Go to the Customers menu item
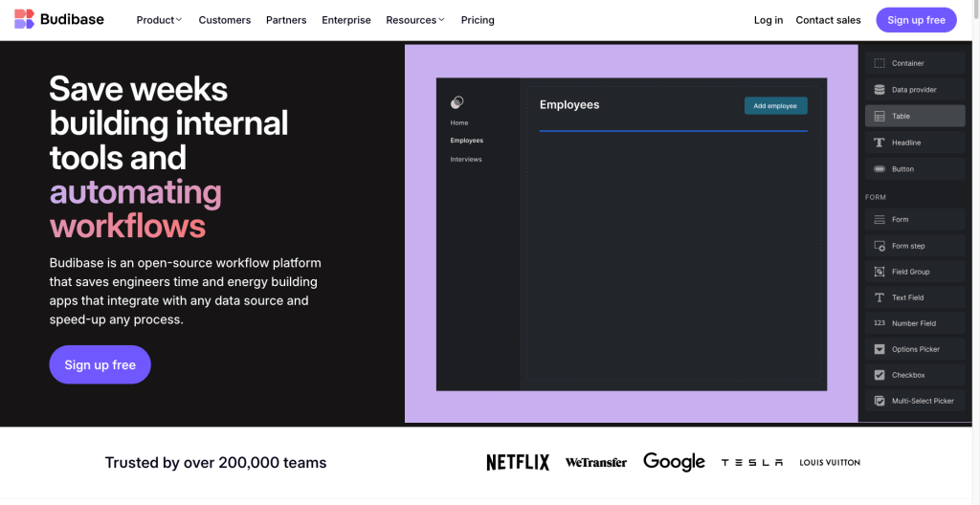Screen dimensions: 980x505 [x=225, y=20]
